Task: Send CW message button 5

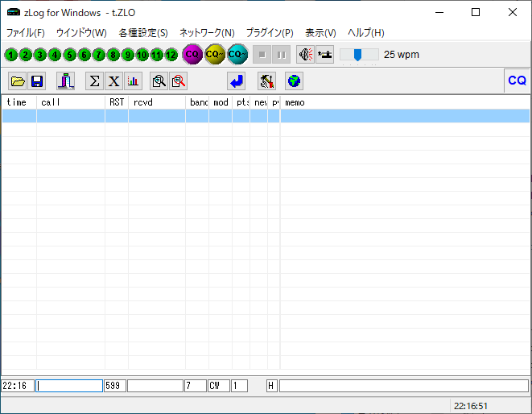Action: click(x=69, y=55)
